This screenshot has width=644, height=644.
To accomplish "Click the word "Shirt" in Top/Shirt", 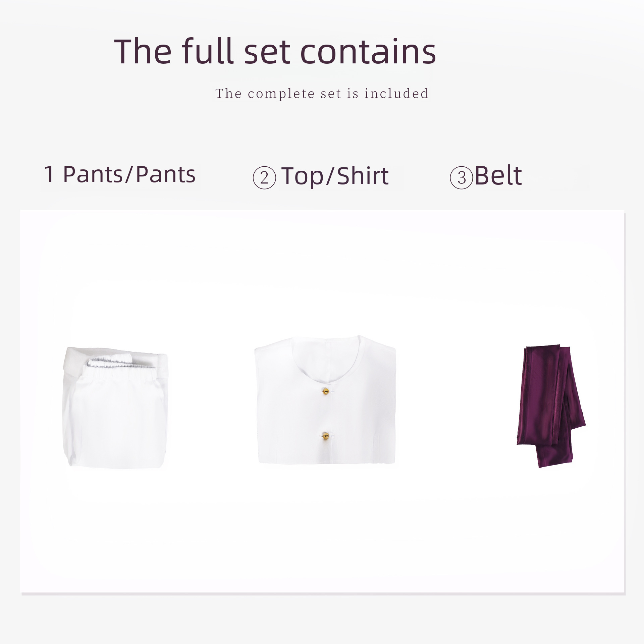I will (363, 176).
